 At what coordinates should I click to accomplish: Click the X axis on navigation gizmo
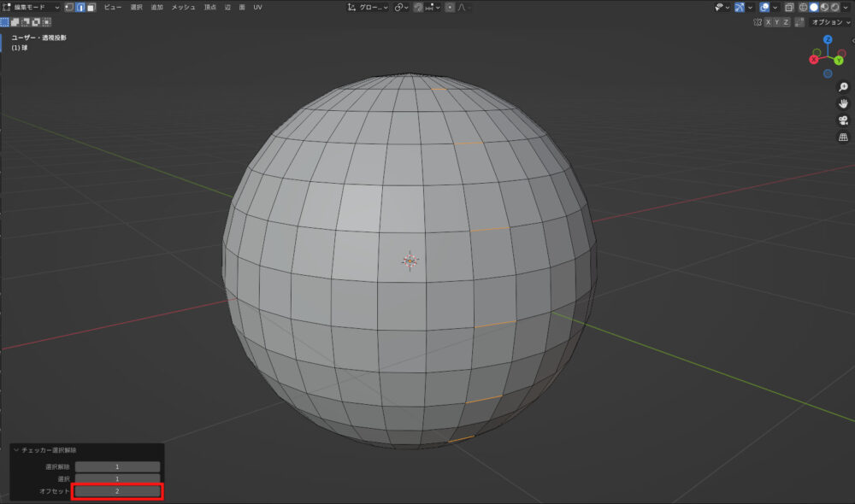click(x=814, y=60)
